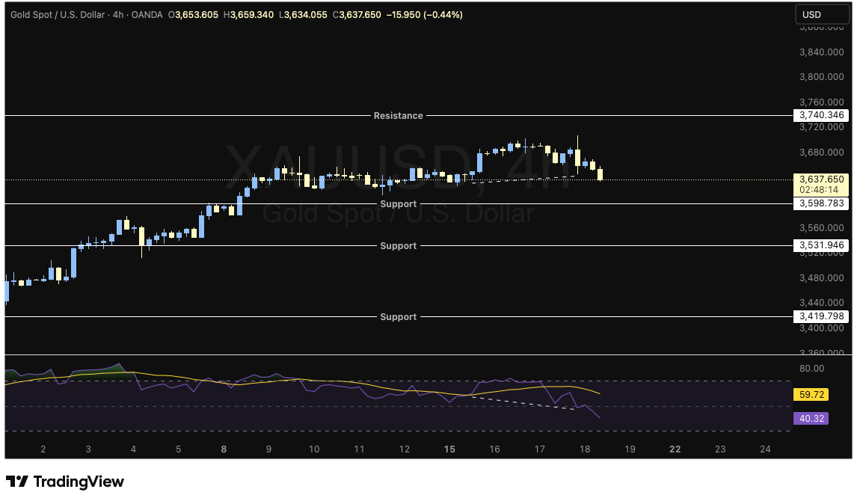860x504 pixels.
Task: Click date 15 on the time axis
Action: pyautogui.click(x=449, y=449)
